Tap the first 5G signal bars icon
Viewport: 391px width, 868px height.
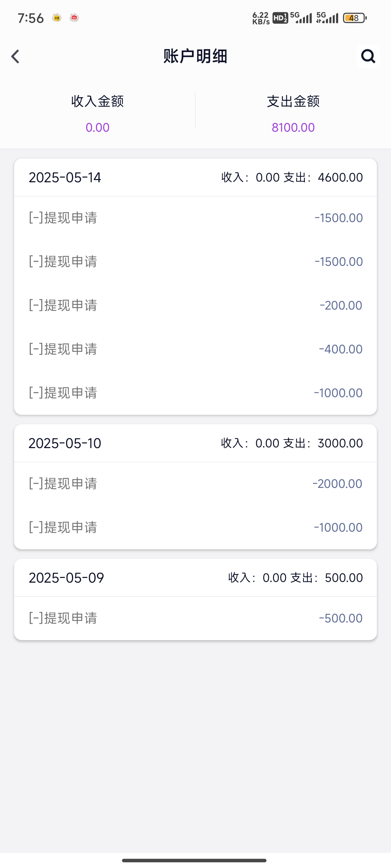(301, 18)
